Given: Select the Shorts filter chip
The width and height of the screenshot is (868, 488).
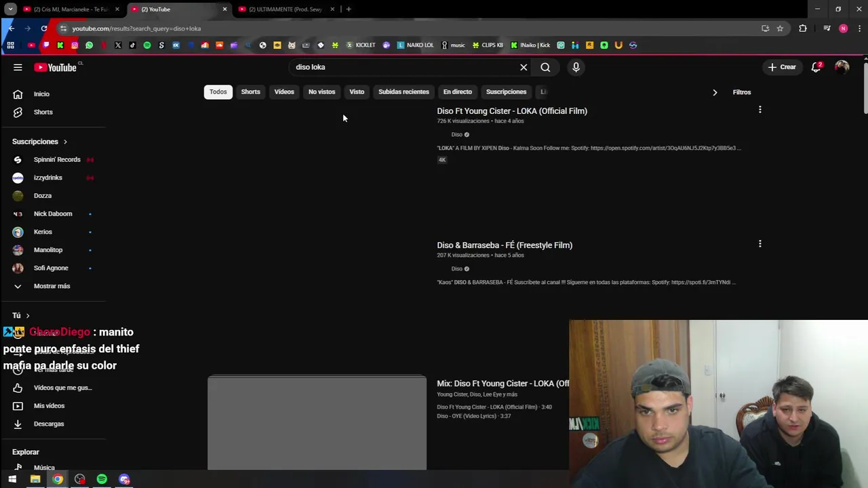Looking at the screenshot, I should click(x=250, y=92).
